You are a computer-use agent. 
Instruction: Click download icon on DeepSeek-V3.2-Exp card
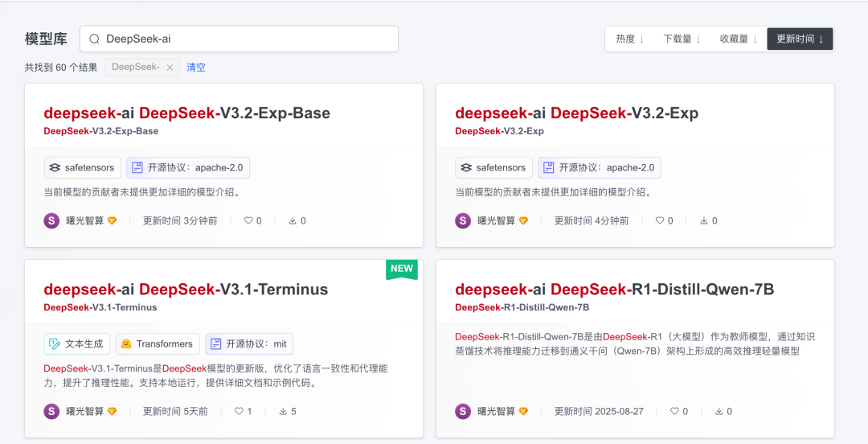pos(704,220)
